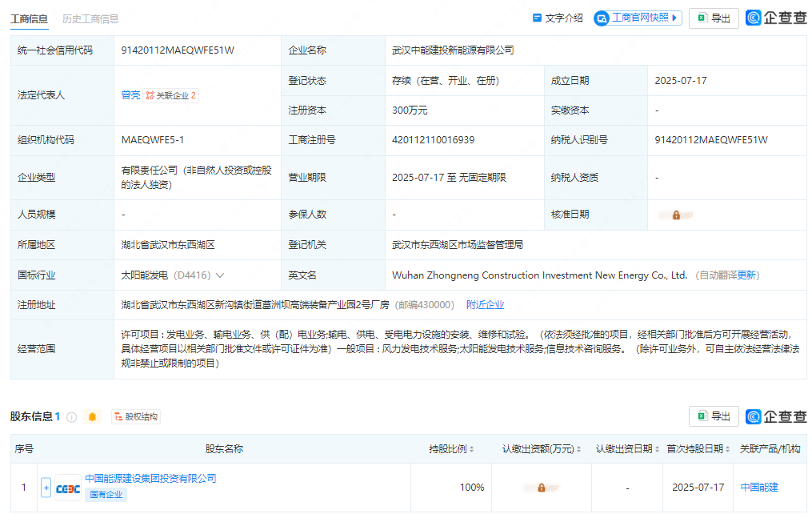Image resolution: width=812 pixels, height=514 pixels.
Task: Click the 企查查 logo in top right corner
Action: point(774,18)
